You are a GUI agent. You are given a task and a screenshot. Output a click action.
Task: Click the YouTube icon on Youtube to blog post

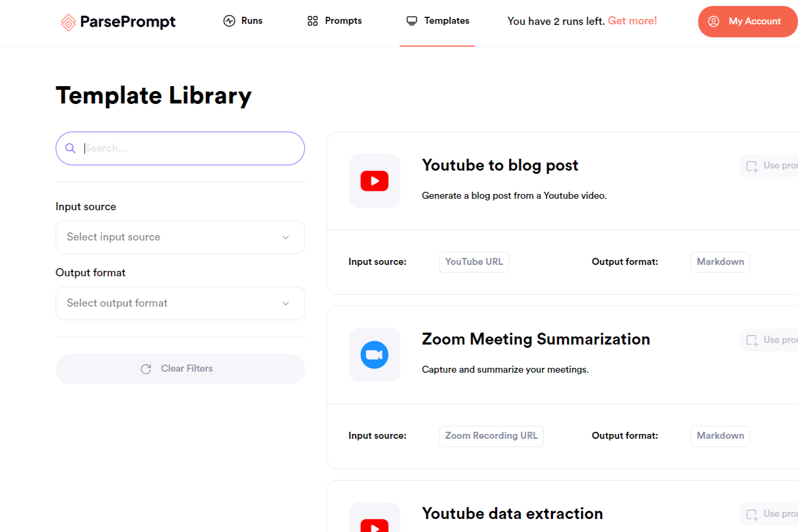374,181
